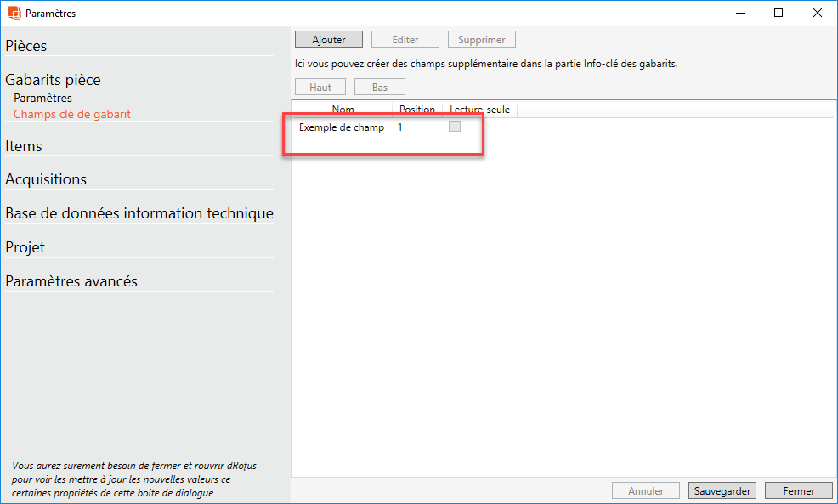Click the Ajouter button
838x504 pixels.
point(329,40)
